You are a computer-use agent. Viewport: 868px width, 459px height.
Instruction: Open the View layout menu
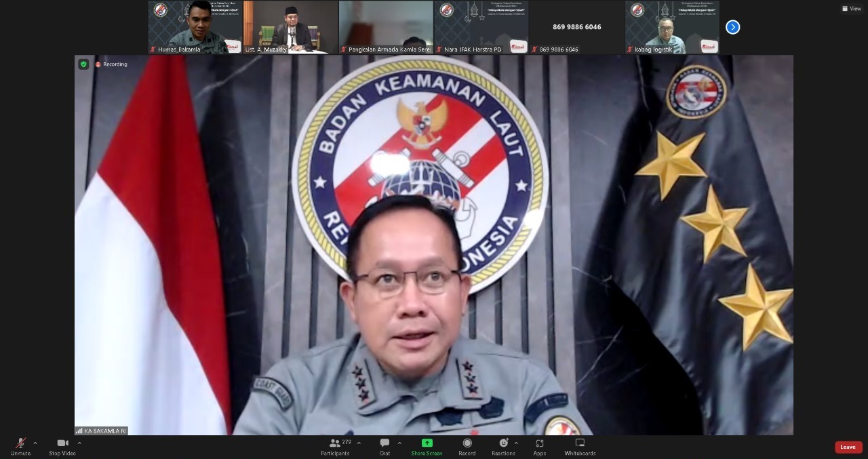coord(852,9)
